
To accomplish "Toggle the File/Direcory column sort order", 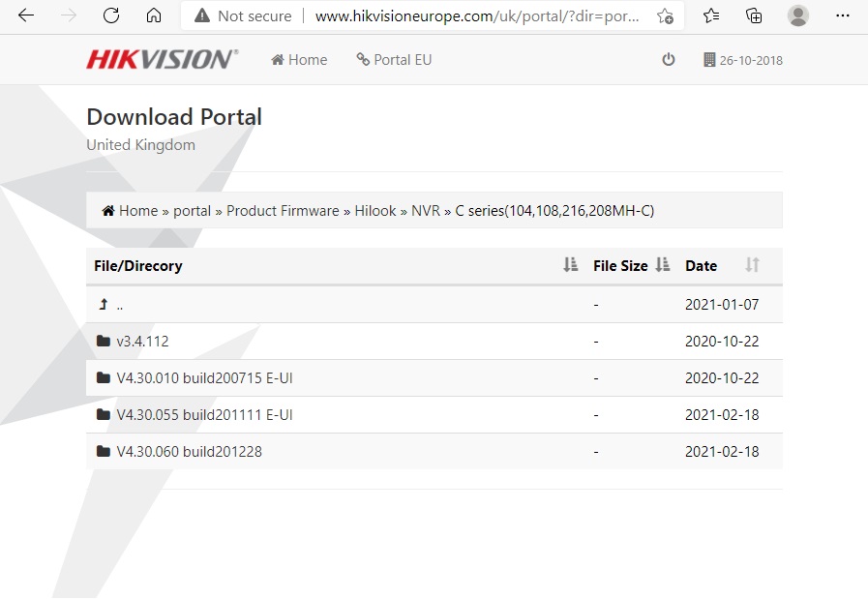I will pos(569,265).
